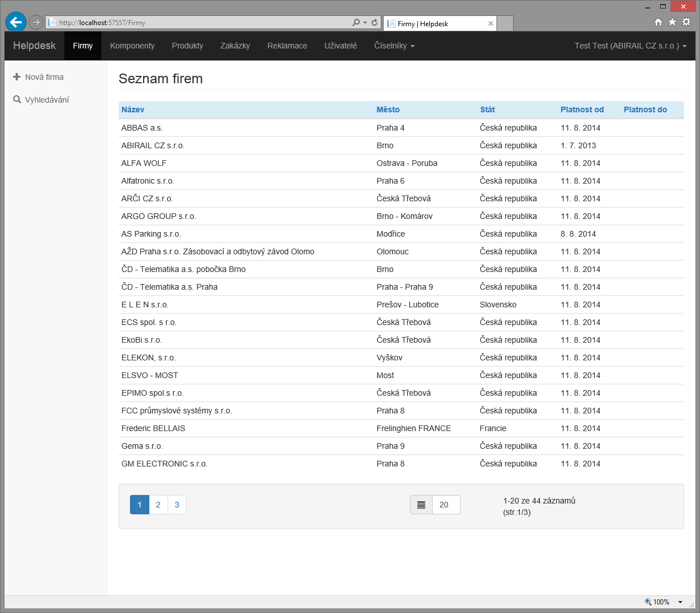Sort by the Město column header
This screenshot has width=700, height=613.
point(388,109)
